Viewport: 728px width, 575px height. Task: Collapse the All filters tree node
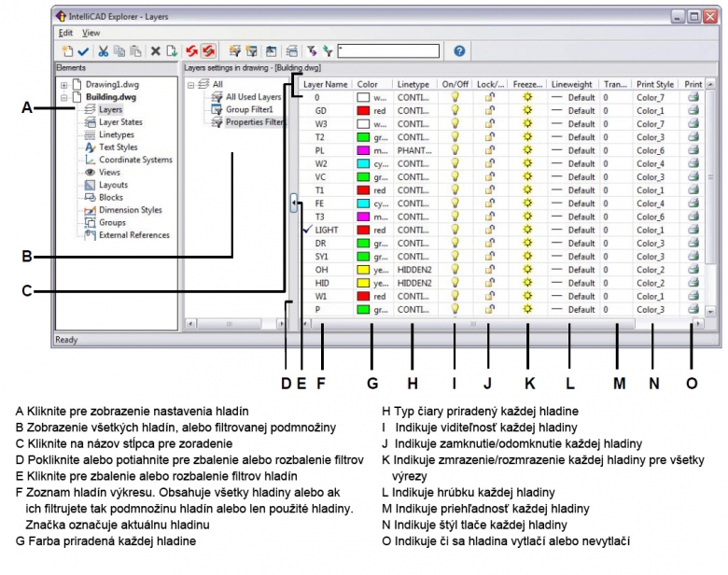coord(191,84)
